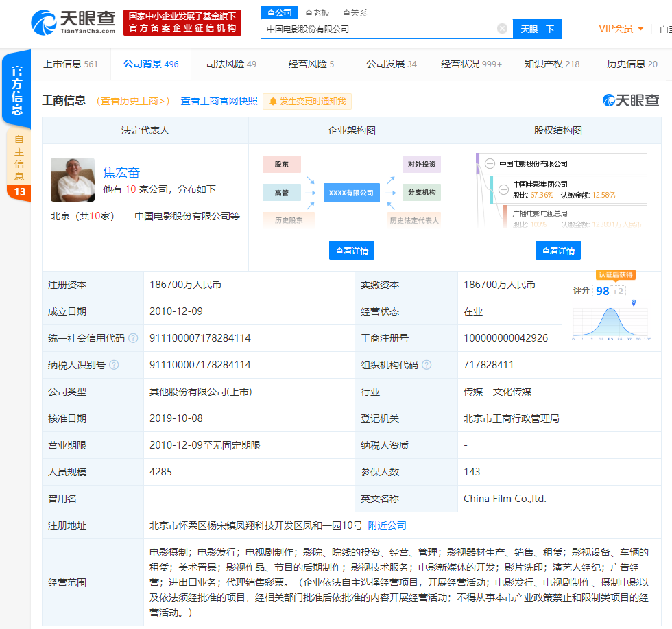The height and width of the screenshot is (629, 672).
Task: Click 其他股份有限公司(上市) cell
Action: pyautogui.click(x=200, y=392)
